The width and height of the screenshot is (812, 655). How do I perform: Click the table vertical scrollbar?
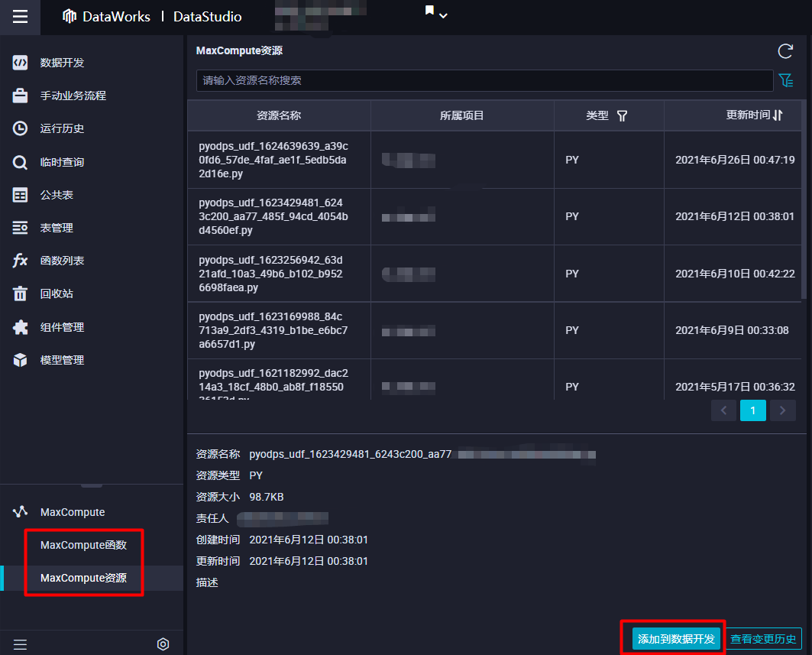tap(804, 199)
